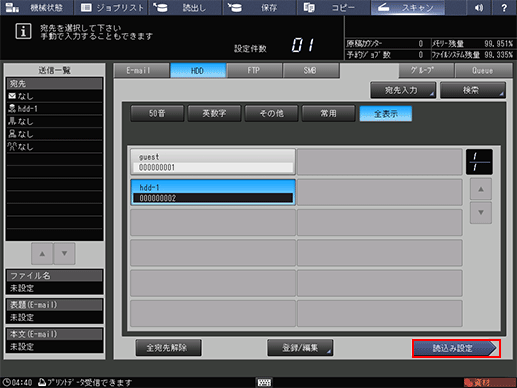
Task: Open the 検索 search menu
Action: pyautogui.click(x=473, y=90)
